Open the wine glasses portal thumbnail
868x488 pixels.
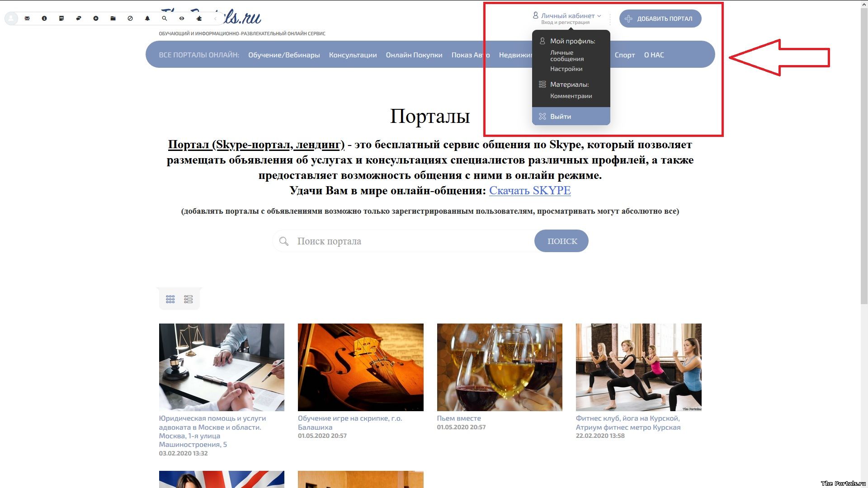500,367
